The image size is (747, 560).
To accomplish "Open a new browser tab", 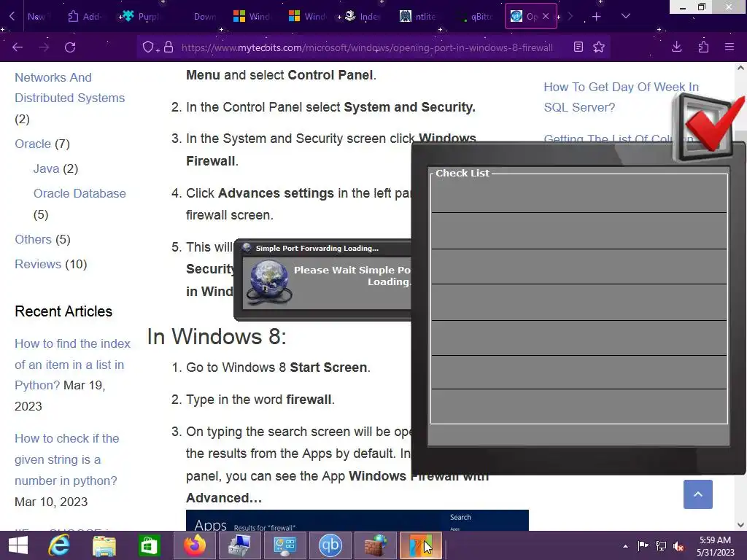I will pyautogui.click(x=597, y=17).
